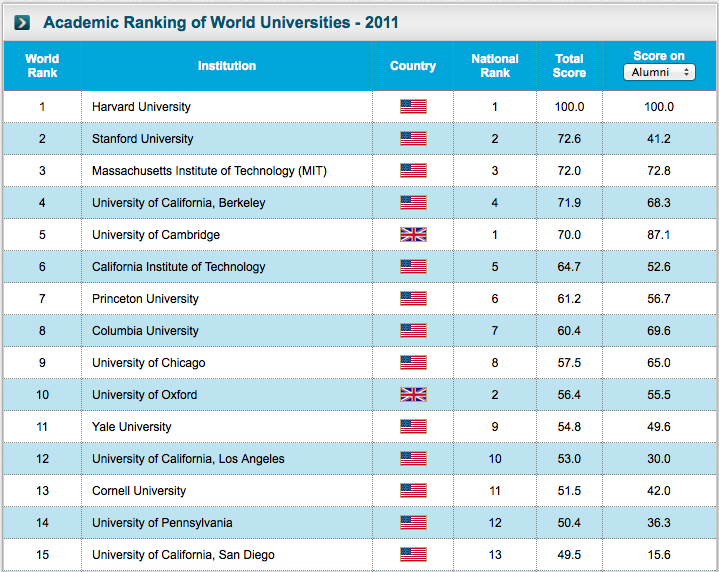Image resolution: width=719 pixels, height=572 pixels.
Task: Click UCLA's total score 53.0
Action: [x=569, y=458]
